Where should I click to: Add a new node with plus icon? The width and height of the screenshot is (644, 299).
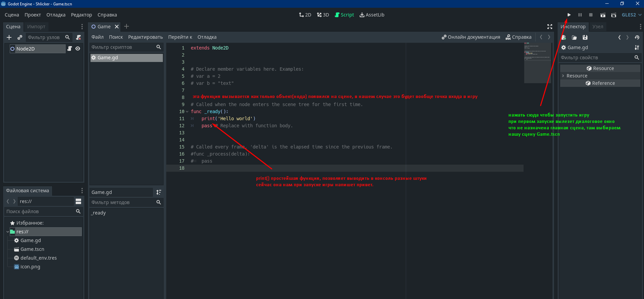click(x=9, y=37)
